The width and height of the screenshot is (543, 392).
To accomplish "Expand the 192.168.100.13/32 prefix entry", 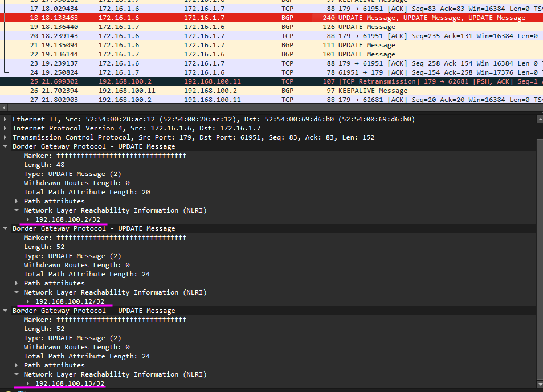I will (28, 383).
